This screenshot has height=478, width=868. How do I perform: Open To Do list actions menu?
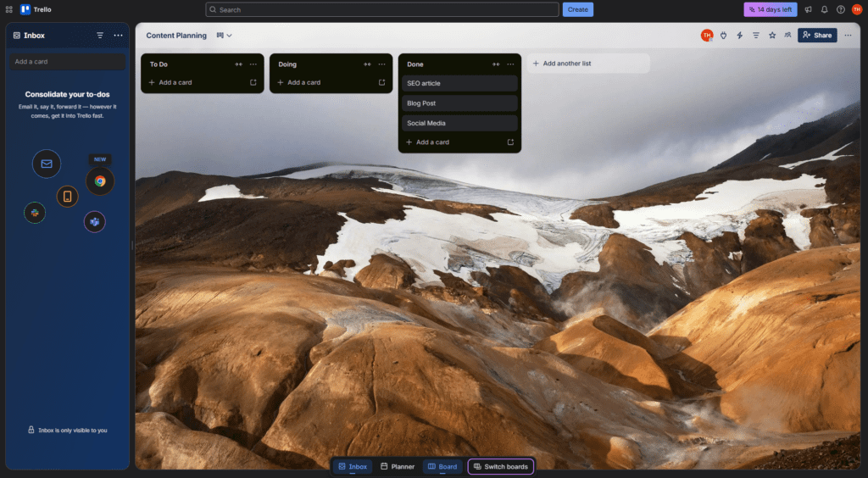253,64
